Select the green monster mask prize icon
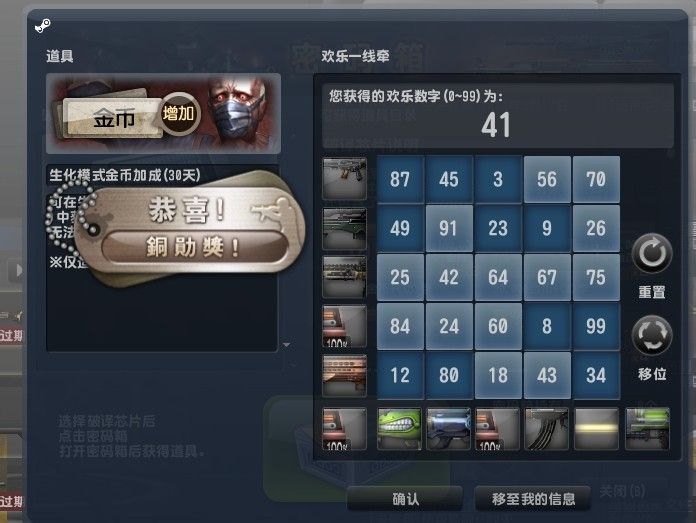Image resolution: width=696 pixels, height=523 pixels. coord(399,429)
